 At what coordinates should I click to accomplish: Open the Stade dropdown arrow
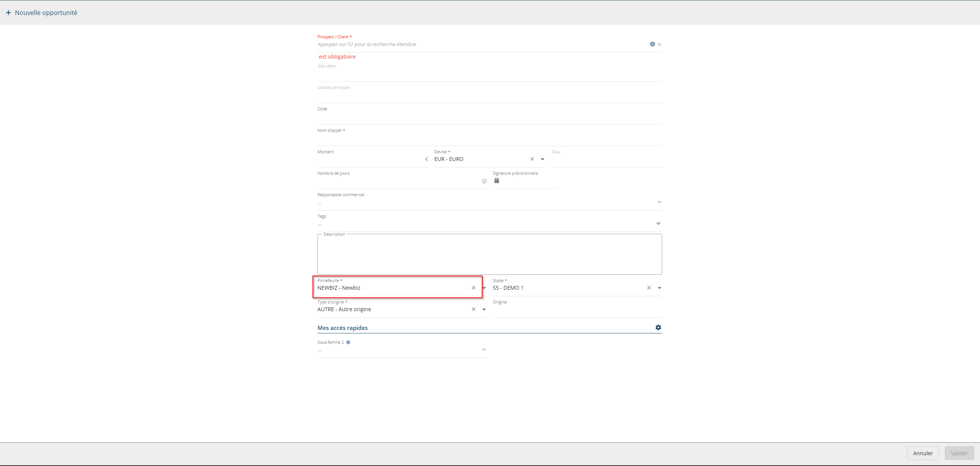pyautogui.click(x=659, y=288)
